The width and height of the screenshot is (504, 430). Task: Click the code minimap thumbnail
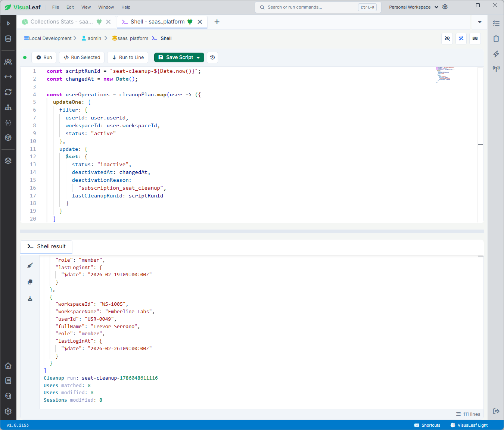coord(445,75)
